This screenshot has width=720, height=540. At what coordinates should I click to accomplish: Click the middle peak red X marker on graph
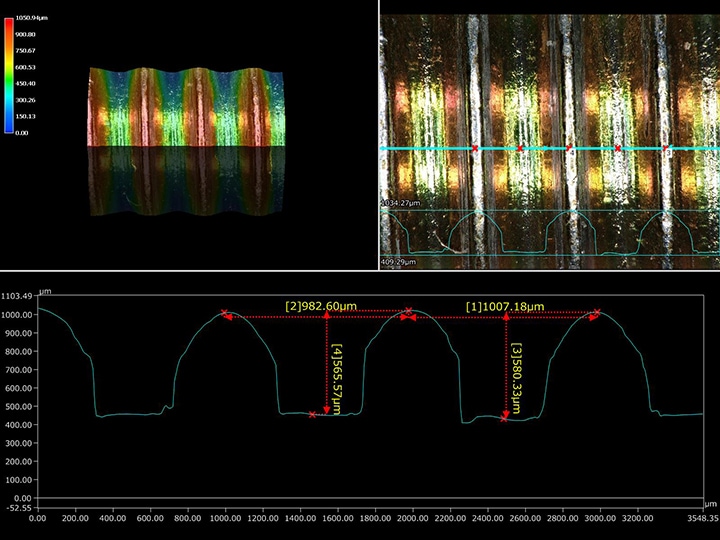408,312
